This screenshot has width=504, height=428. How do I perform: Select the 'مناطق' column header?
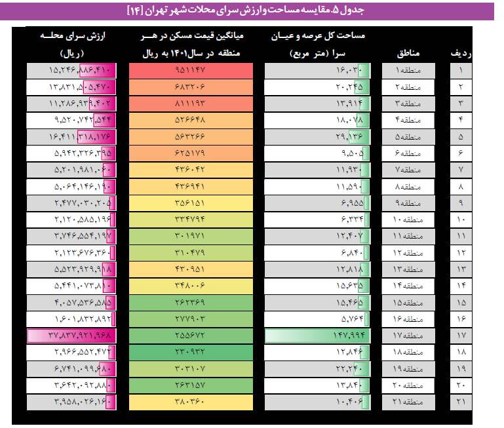[x=410, y=53]
